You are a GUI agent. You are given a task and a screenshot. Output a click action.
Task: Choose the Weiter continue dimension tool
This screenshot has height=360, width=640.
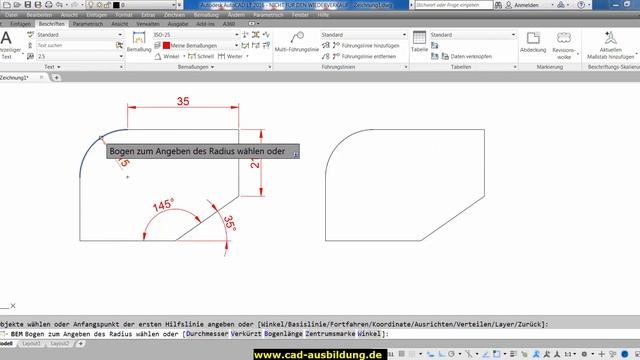coord(231,56)
